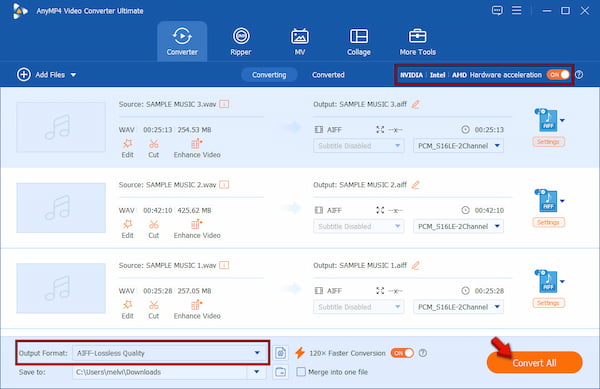Open Subtitle Disabled dropdown for SAMPLE MUSIC 3.aiff

[x=359, y=146]
